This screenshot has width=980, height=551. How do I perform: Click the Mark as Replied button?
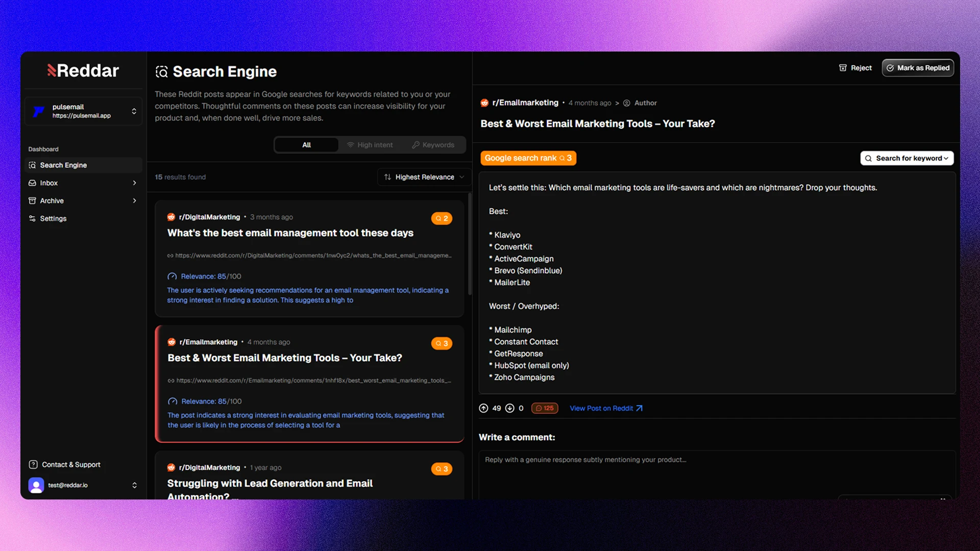point(918,68)
